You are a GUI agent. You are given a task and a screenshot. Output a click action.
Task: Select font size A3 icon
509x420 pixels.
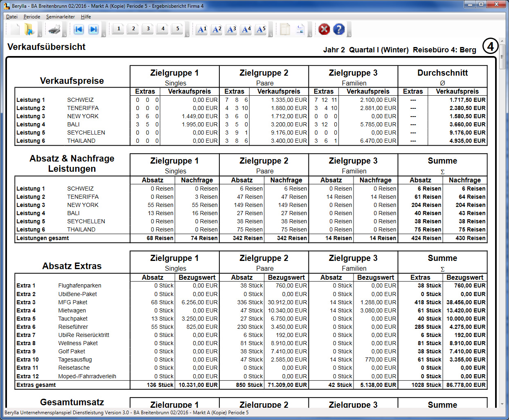231,29
